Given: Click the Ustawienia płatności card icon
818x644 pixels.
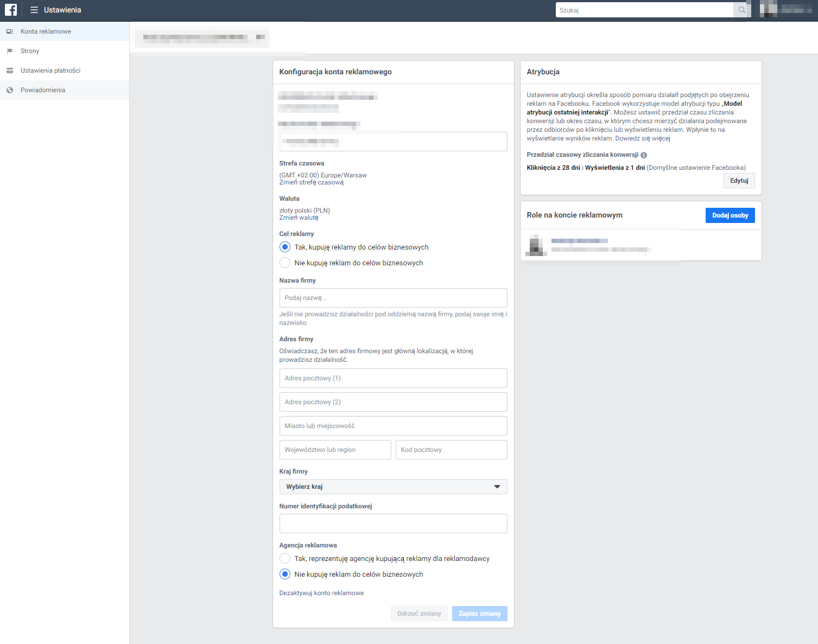Looking at the screenshot, I should (10, 71).
